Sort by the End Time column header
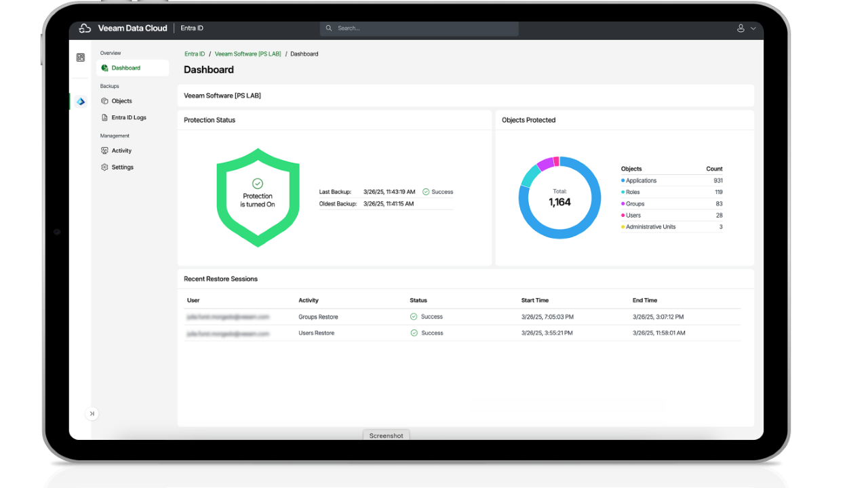Viewport: 868px width, 488px height. [x=645, y=300]
